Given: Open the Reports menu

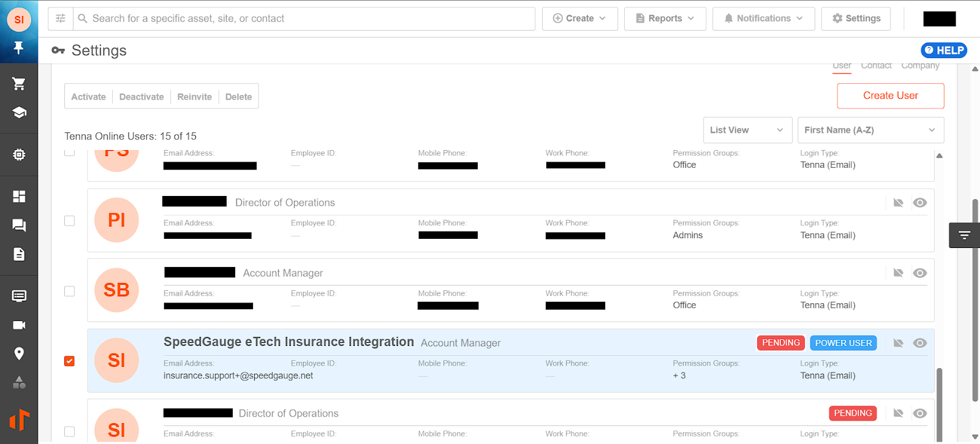Looking at the screenshot, I should point(665,18).
